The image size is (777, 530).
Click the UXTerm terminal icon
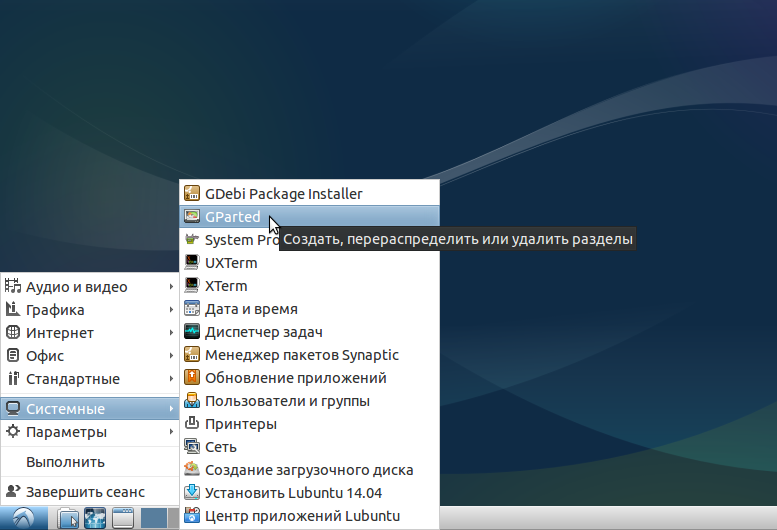coord(192,263)
